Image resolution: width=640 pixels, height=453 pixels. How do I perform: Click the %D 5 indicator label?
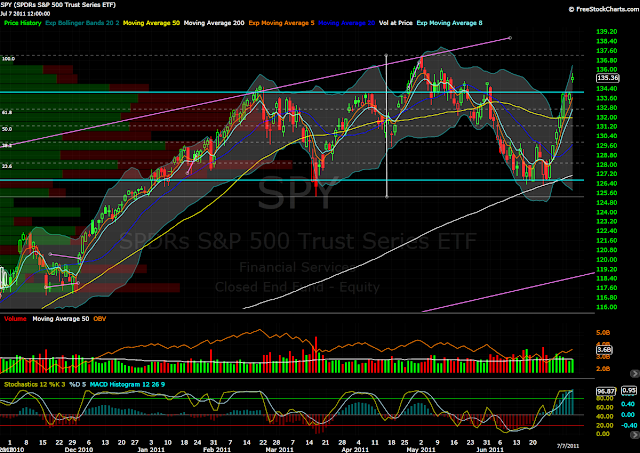click(x=78, y=384)
